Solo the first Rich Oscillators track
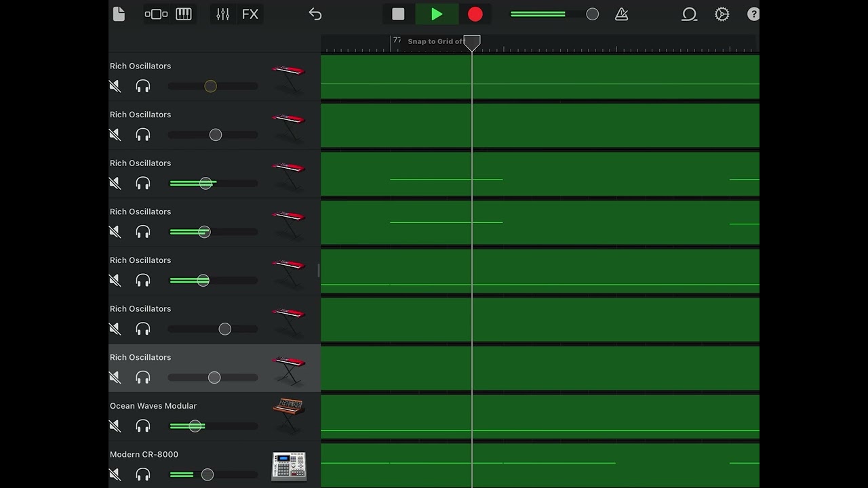 coord(143,86)
